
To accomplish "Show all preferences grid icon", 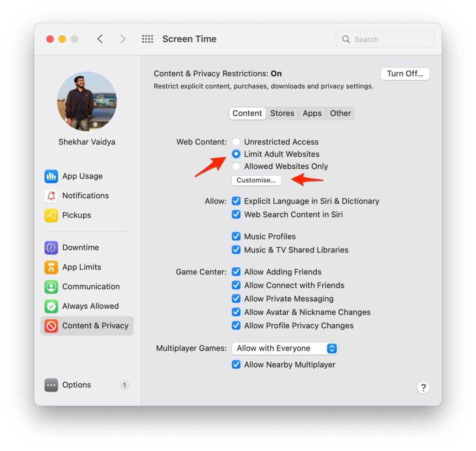I will point(147,39).
